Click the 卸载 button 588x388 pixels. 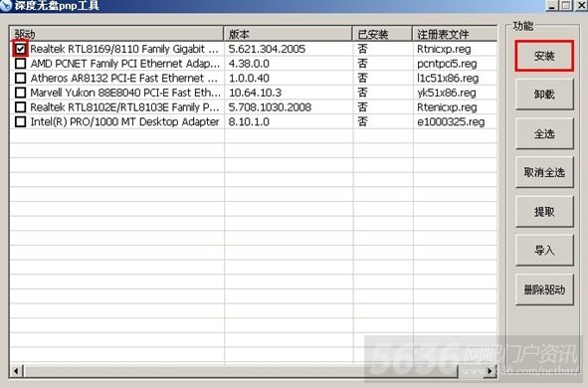(544, 95)
